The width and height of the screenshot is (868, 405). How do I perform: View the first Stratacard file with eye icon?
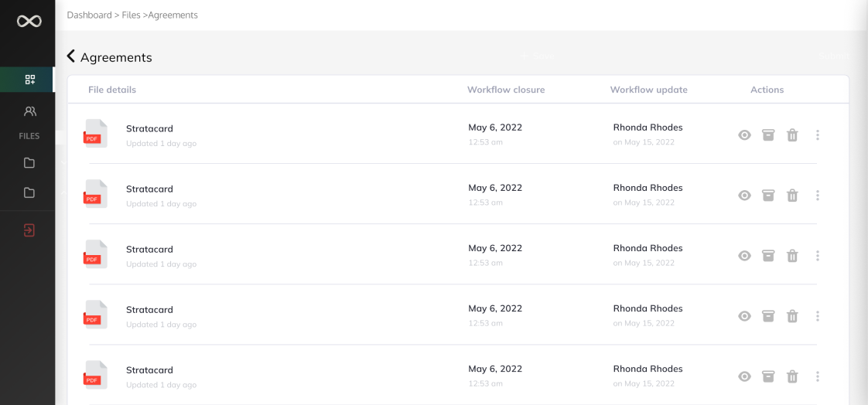(x=744, y=135)
